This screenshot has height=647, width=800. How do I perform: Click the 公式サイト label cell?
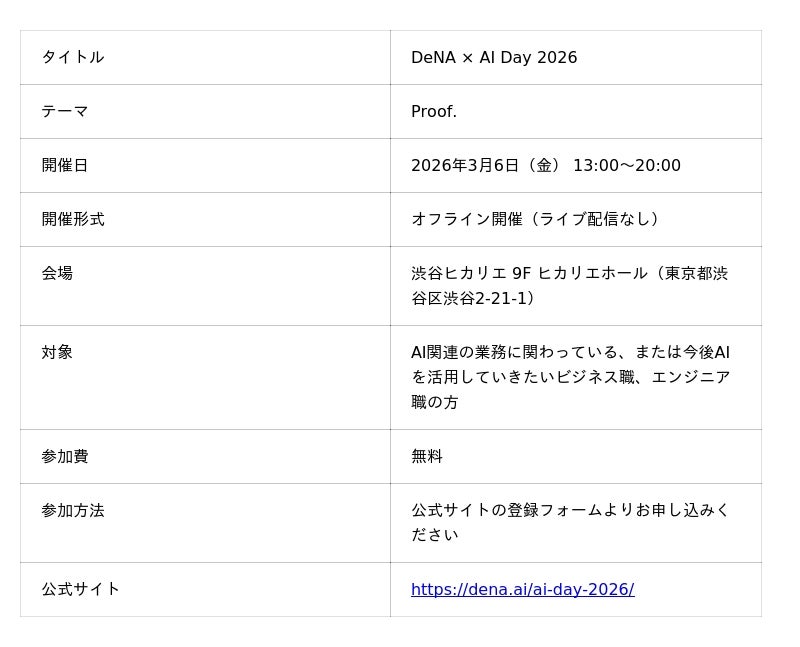point(81,589)
